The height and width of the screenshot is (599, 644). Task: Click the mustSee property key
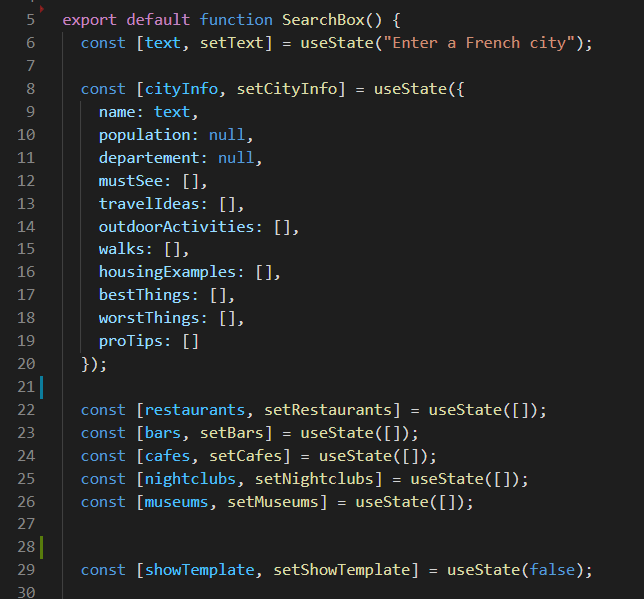tap(131, 181)
